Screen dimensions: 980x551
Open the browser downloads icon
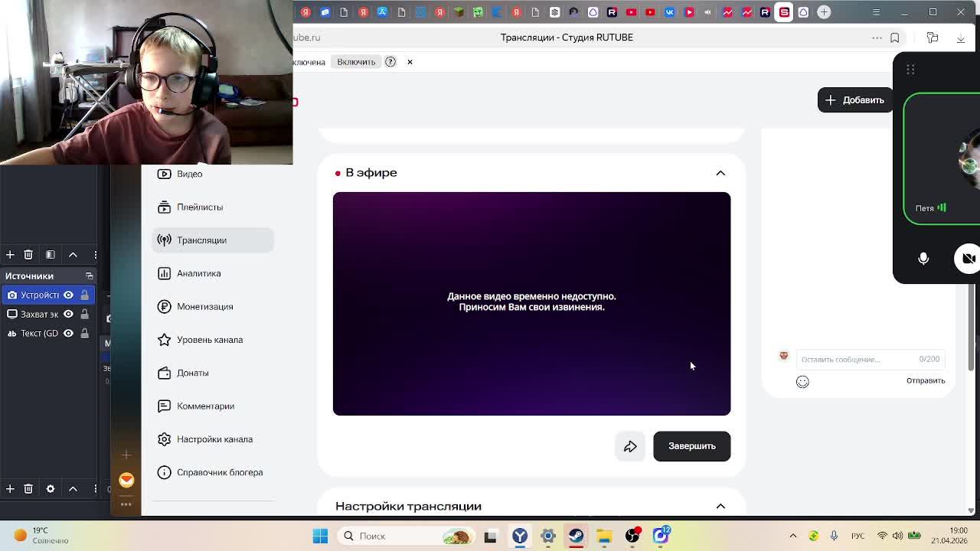(x=961, y=37)
